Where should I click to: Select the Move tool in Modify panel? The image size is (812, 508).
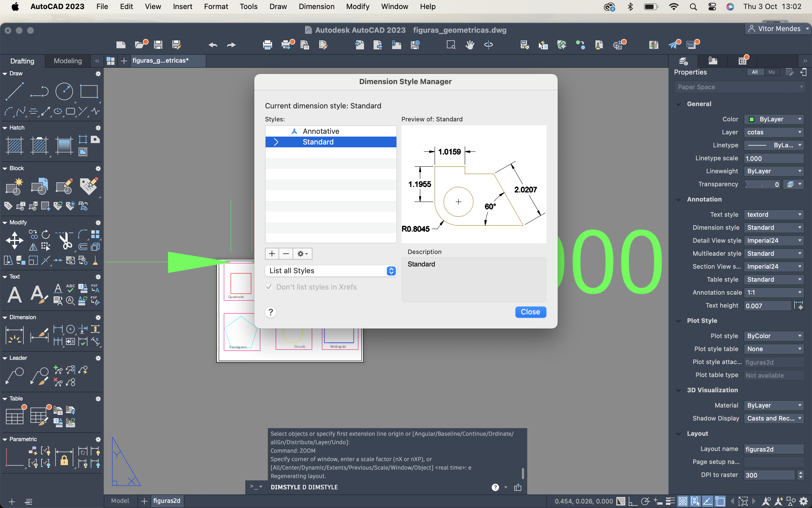click(14, 240)
